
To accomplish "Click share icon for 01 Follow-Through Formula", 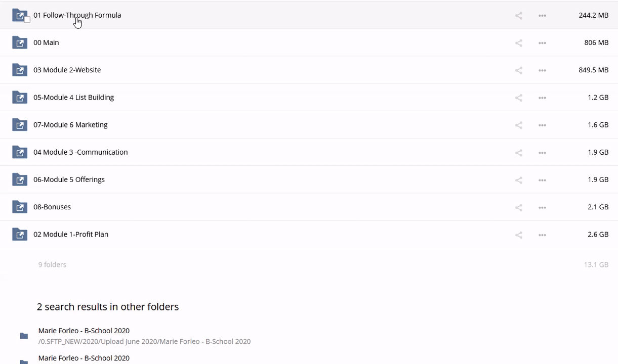I will [x=518, y=16].
